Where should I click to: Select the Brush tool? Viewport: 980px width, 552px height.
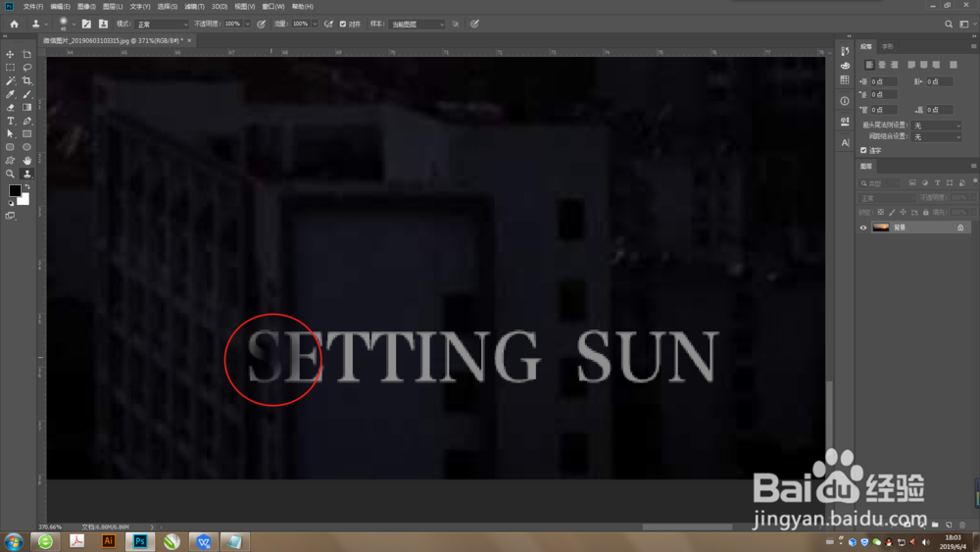[x=26, y=94]
